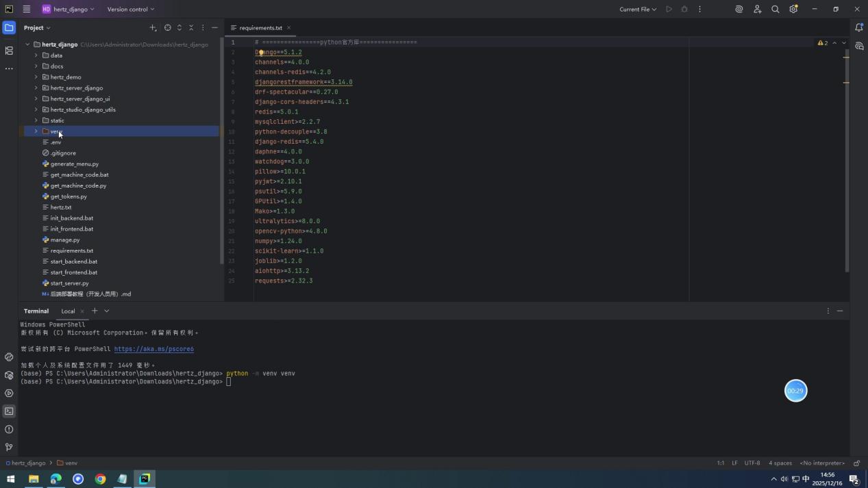Image resolution: width=868 pixels, height=488 pixels.
Task: Launch Chrome from the Windows taskbar
Action: [x=100, y=478]
